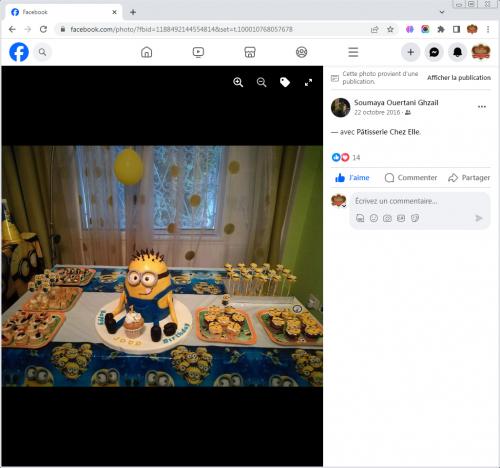Screen dimensions: 500x468
Task: Click the Commenter button
Action: (411, 178)
